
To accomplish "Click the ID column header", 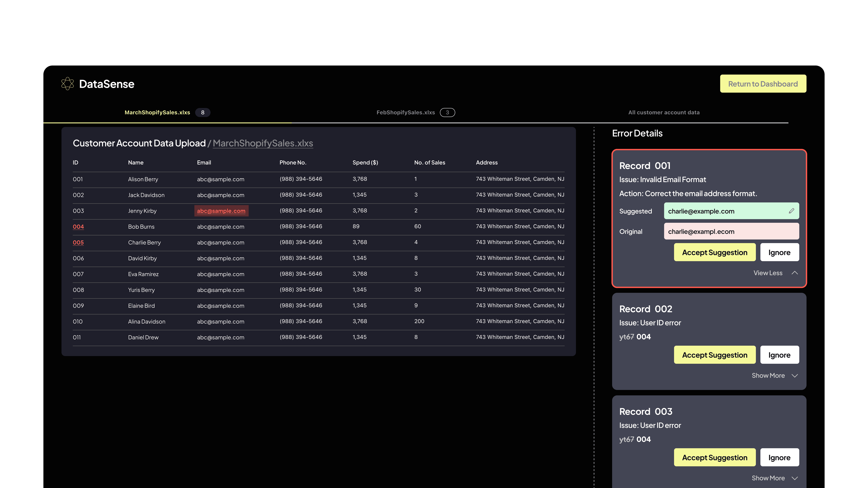I will click(75, 163).
